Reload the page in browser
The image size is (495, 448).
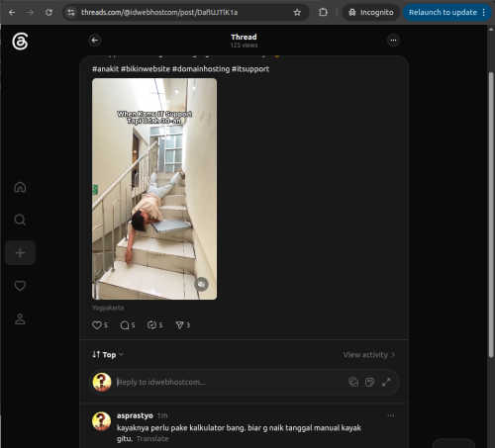coord(49,13)
